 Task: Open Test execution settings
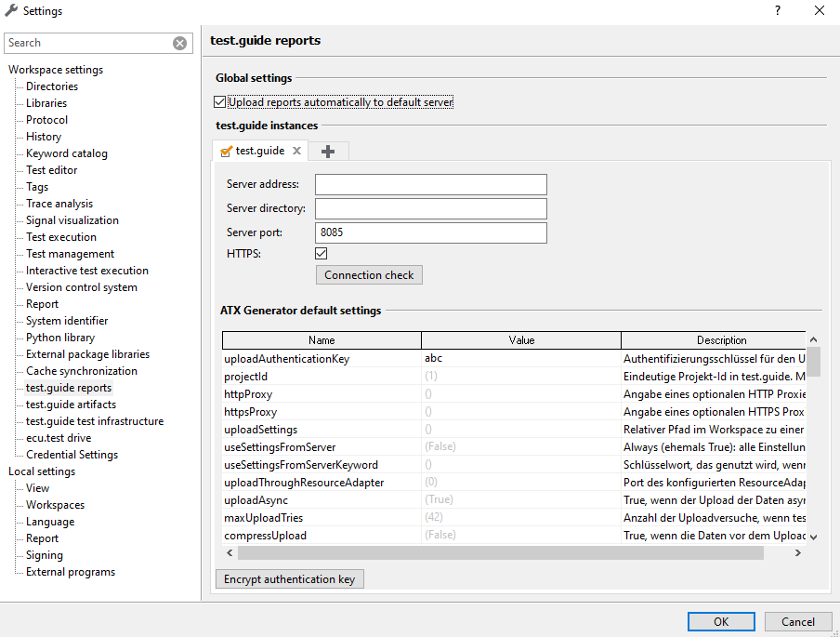pos(61,237)
